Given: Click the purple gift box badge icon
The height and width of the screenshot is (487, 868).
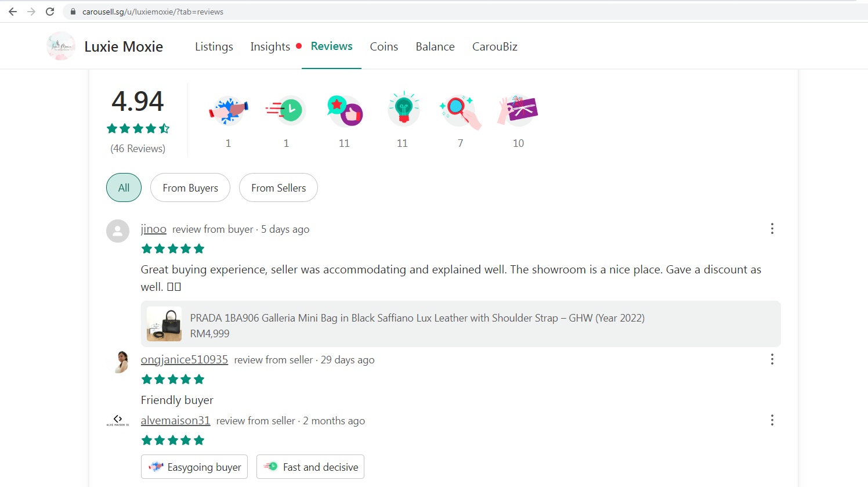Looking at the screenshot, I should [x=518, y=110].
